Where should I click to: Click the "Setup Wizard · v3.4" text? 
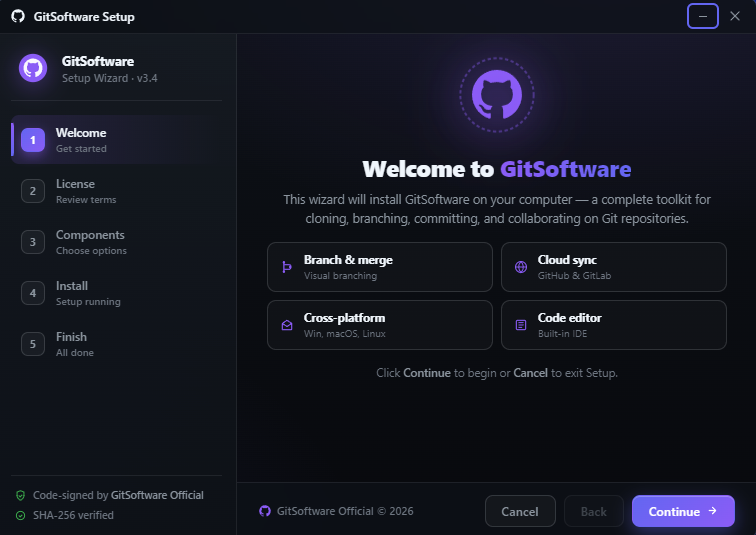(109, 78)
